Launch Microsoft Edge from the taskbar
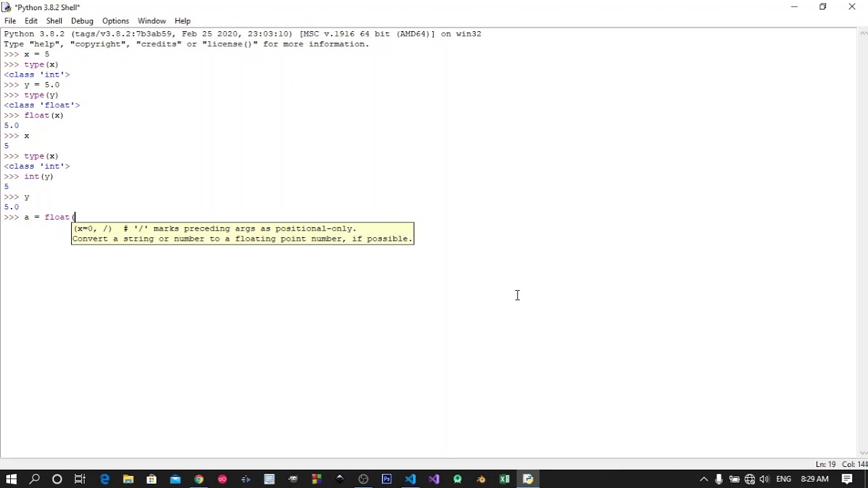 click(104, 479)
